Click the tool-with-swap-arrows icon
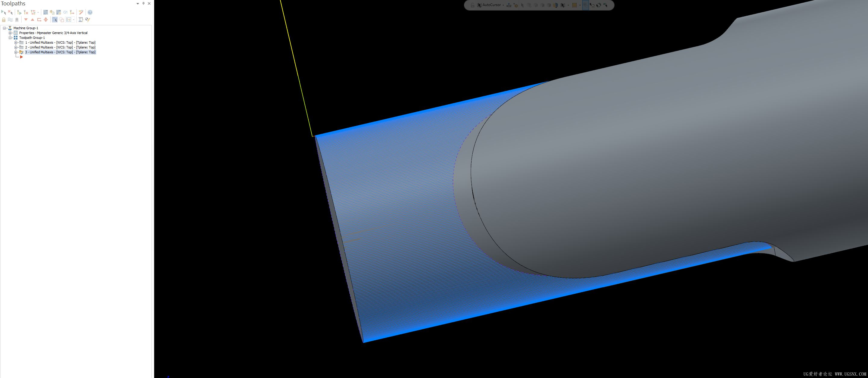Image resolution: width=868 pixels, height=378 pixels. (x=33, y=12)
